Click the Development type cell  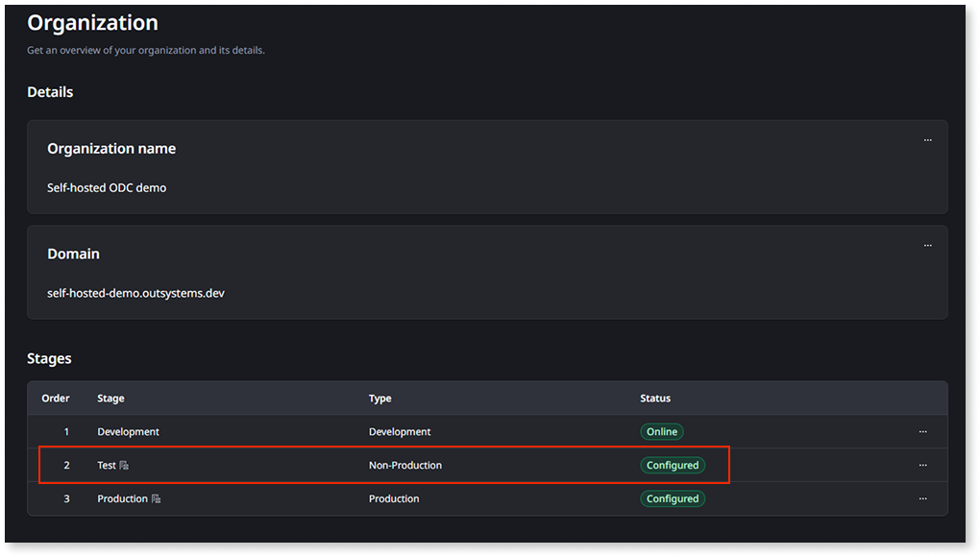(x=400, y=431)
